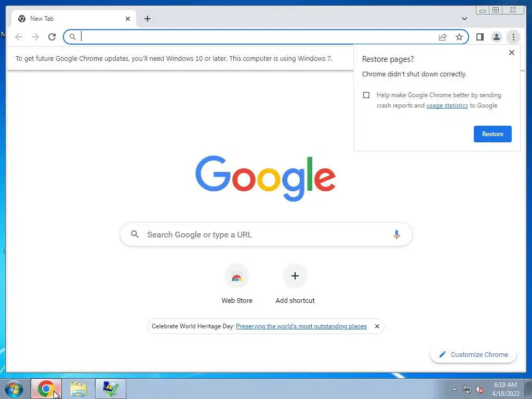Open the profile avatar icon

click(496, 37)
